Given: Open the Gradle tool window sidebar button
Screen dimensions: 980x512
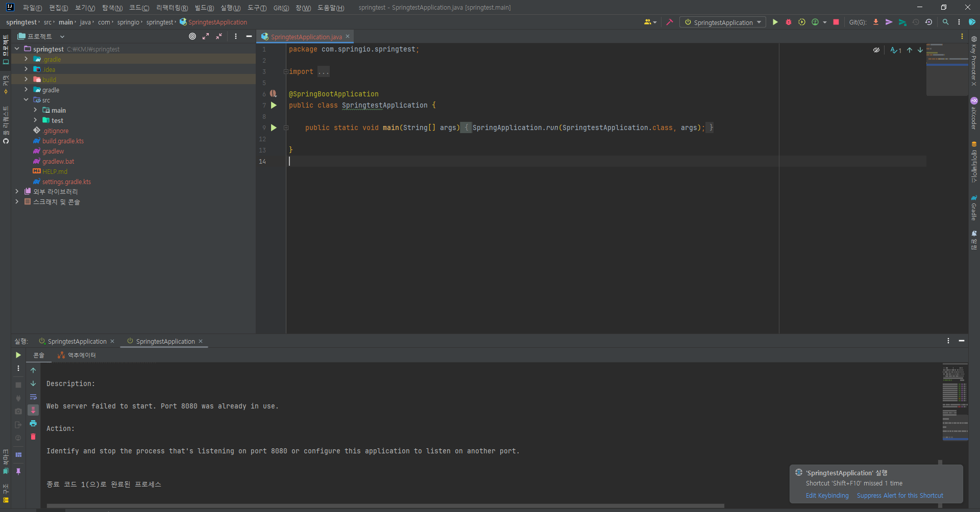Looking at the screenshot, I should tap(974, 208).
